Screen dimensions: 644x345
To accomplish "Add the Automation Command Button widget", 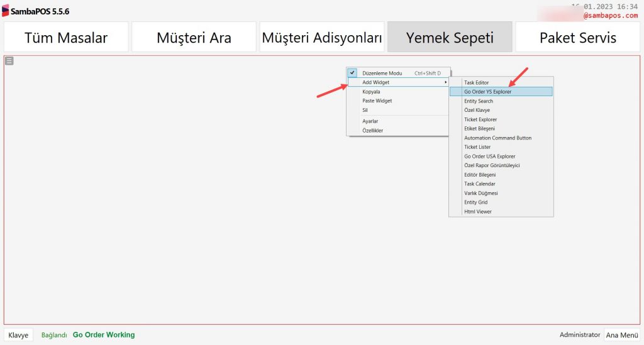I will pos(497,138).
